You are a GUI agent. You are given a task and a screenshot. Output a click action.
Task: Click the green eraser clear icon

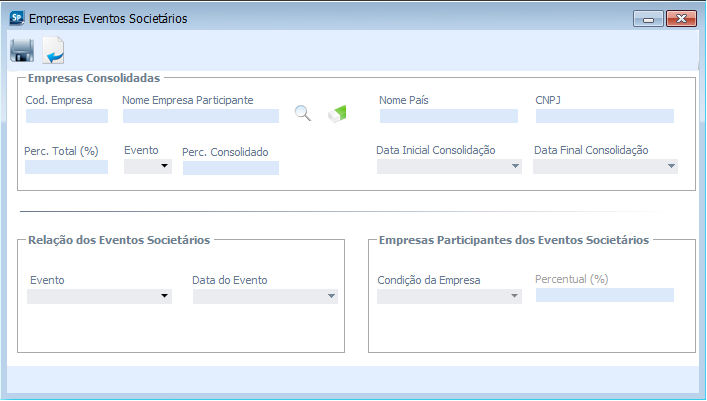coord(338,114)
